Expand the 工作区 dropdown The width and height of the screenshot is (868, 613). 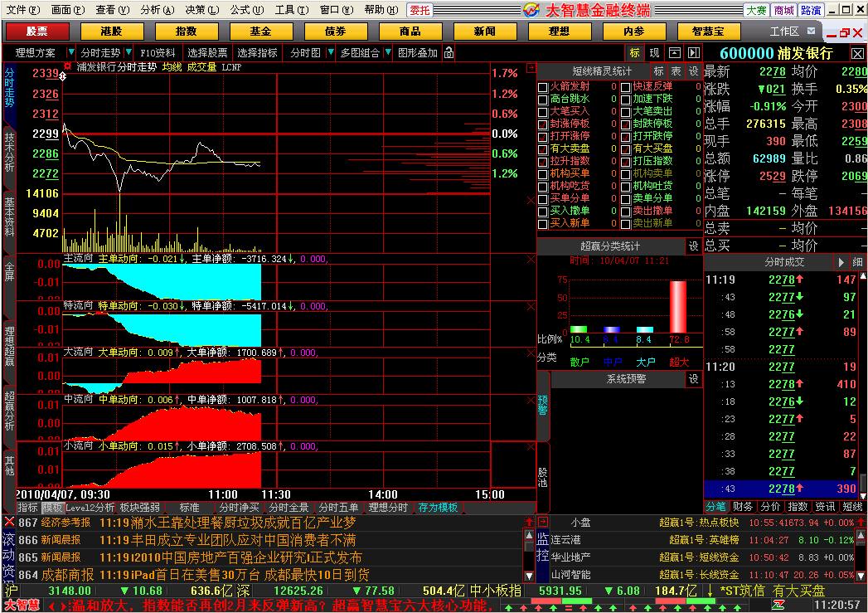[811, 32]
